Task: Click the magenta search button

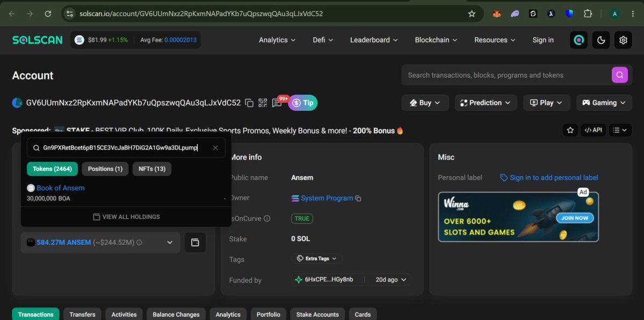Action: [620, 75]
